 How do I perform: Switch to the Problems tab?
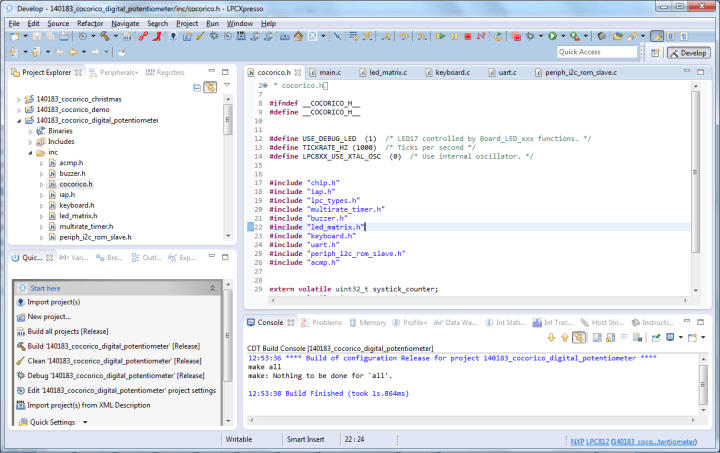(322, 323)
